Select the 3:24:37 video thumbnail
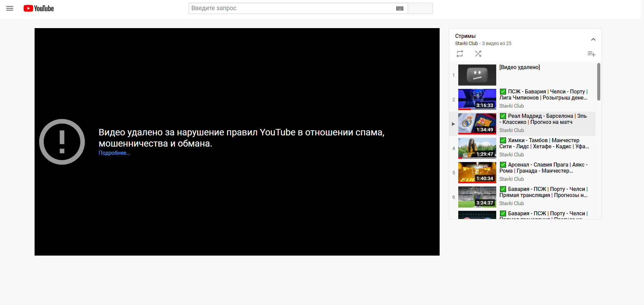 click(x=477, y=197)
